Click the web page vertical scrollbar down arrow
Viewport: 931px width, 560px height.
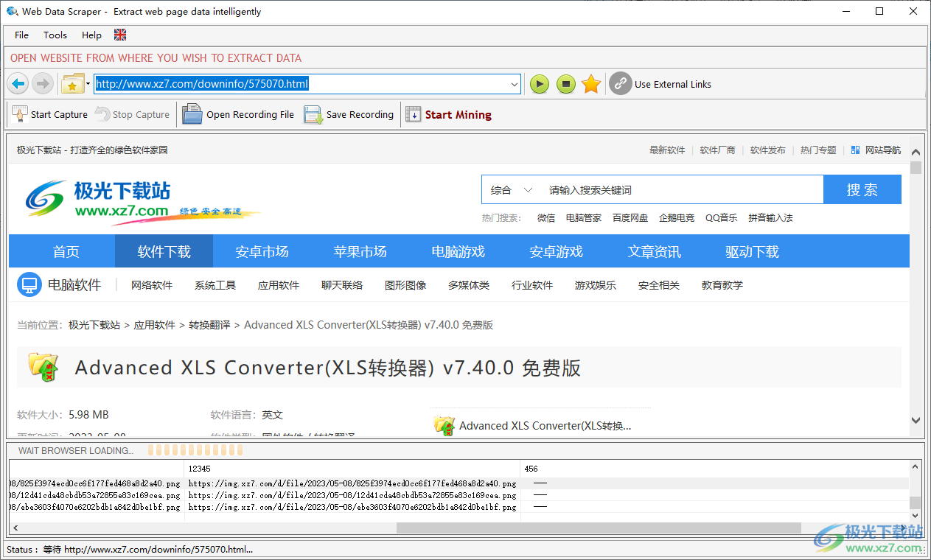(916, 420)
